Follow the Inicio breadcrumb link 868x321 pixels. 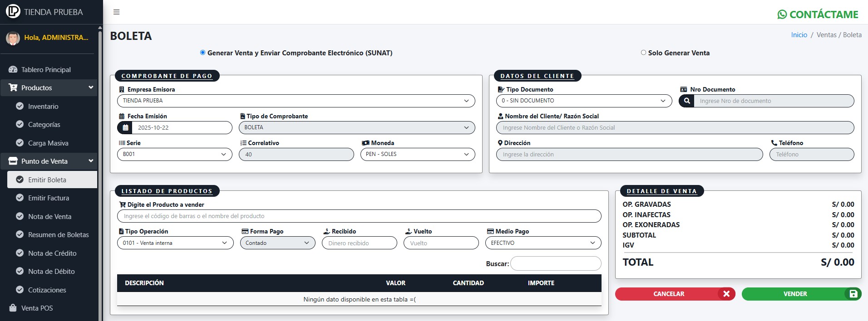[799, 35]
